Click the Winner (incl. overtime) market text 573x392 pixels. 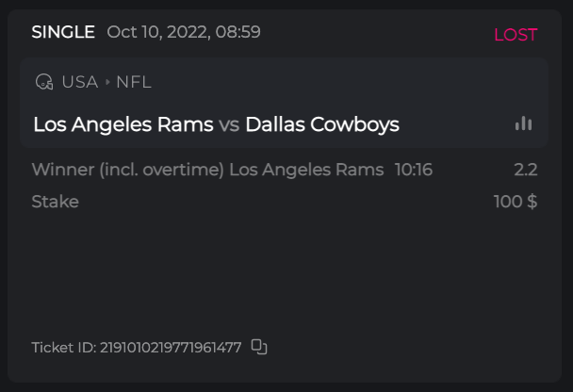pyautogui.click(x=128, y=170)
